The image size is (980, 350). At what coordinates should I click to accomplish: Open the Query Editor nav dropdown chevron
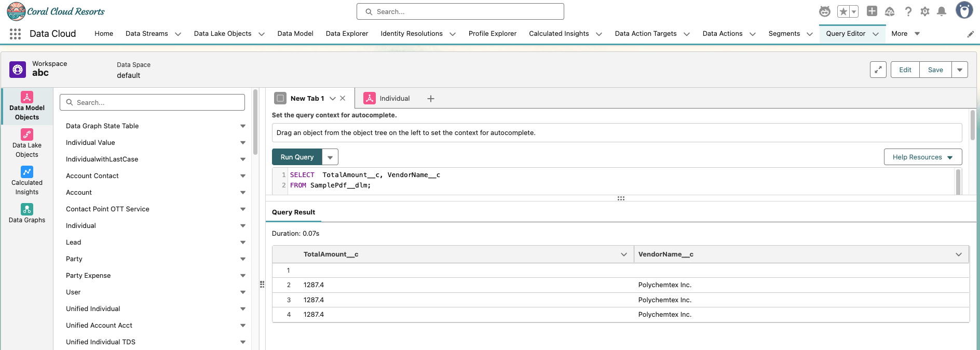[876, 34]
